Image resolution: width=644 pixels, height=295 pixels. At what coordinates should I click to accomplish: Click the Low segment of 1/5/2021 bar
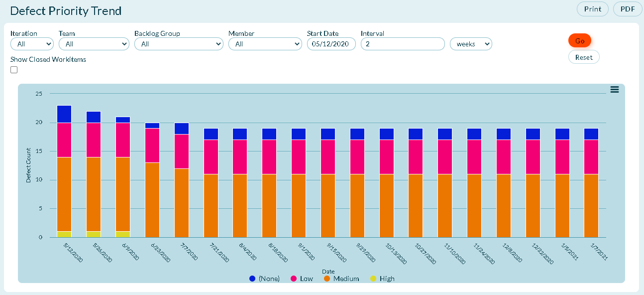point(562,157)
